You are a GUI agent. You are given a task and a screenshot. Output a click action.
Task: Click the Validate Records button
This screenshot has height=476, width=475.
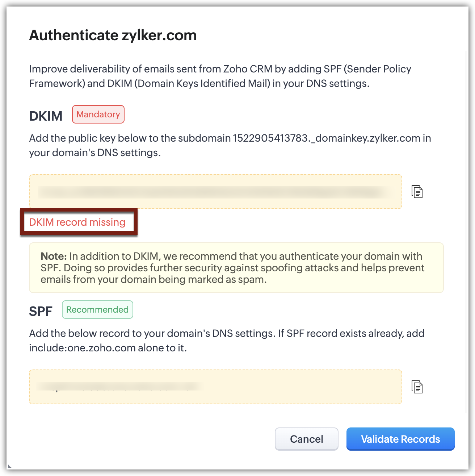coord(400,439)
